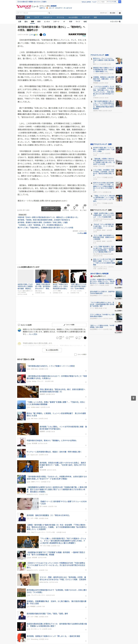This screenshot has height=644, width=138.
Task: Select the 速報 main tab
Action: coord(28,17)
